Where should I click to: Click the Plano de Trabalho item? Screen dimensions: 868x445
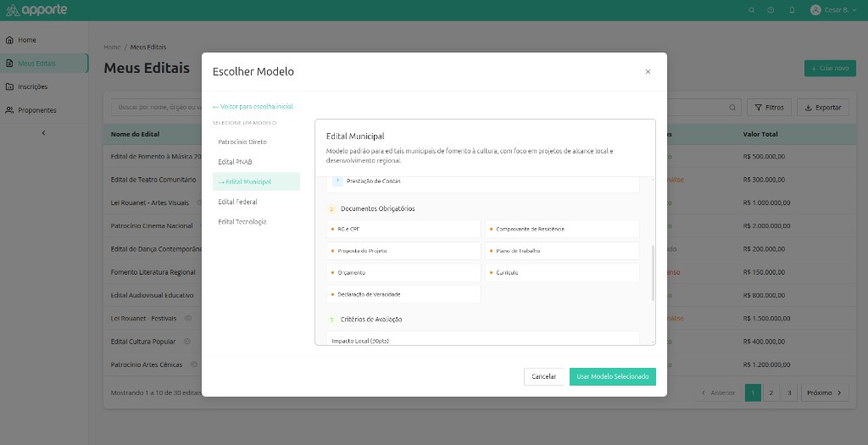562,251
